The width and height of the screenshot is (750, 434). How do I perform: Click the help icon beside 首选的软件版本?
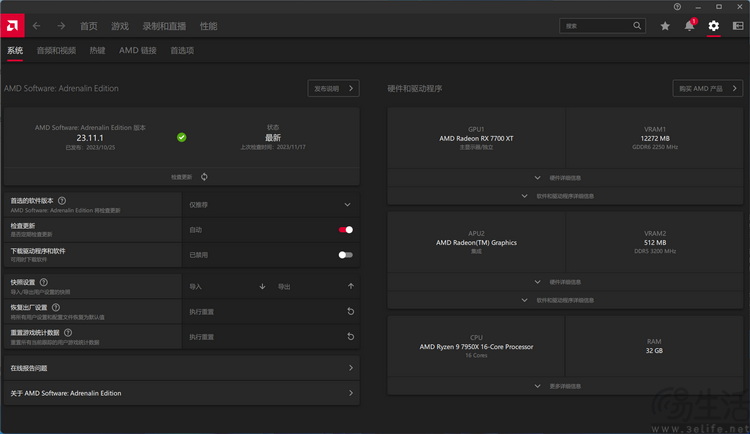click(x=62, y=201)
